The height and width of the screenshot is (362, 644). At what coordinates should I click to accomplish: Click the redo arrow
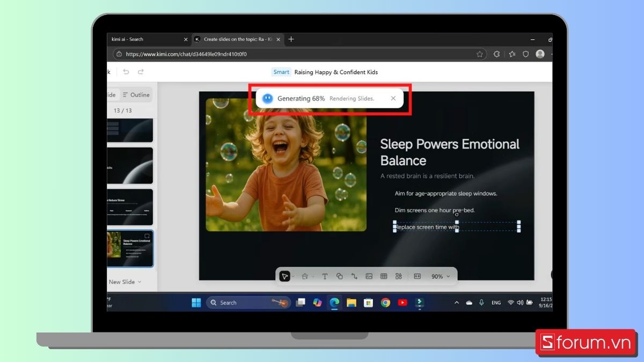click(x=141, y=72)
